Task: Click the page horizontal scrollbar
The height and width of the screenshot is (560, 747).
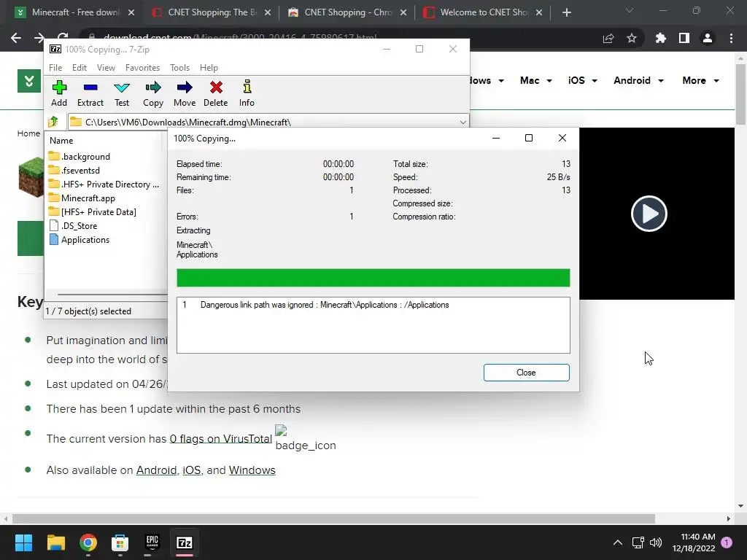Action: [x=333, y=518]
